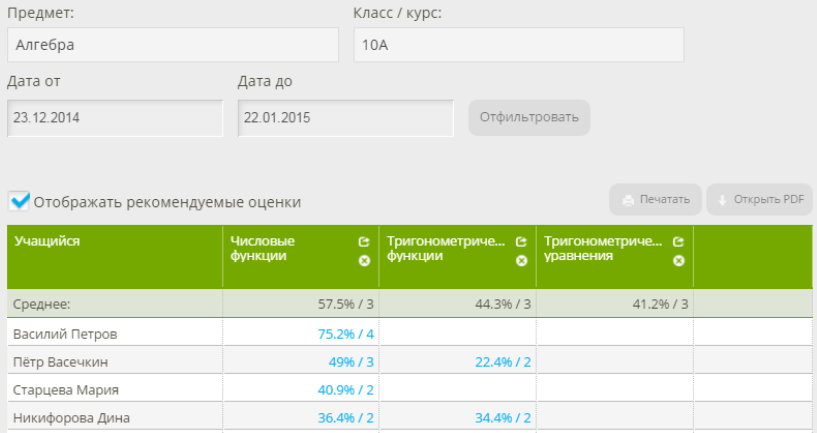The width and height of the screenshot is (817, 433).
Task: Open export icon of Тригонометрические функции column
Action: [521, 242]
